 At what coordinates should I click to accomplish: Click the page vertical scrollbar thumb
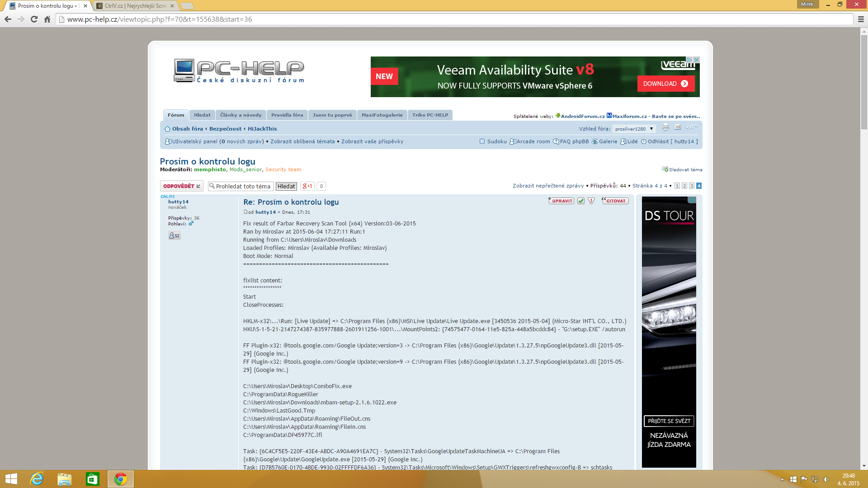click(864, 81)
